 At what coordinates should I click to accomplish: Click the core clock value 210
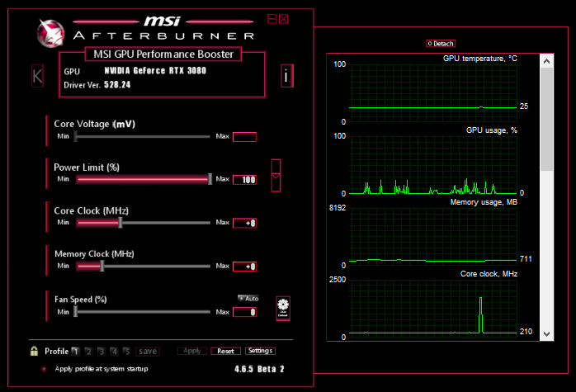526,332
